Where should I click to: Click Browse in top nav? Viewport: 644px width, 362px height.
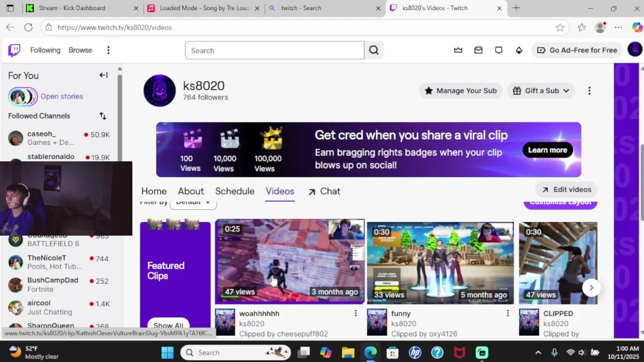(80, 50)
